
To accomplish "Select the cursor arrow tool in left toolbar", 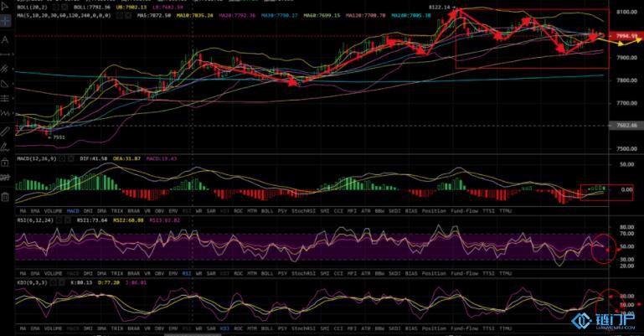I will (6, 8).
